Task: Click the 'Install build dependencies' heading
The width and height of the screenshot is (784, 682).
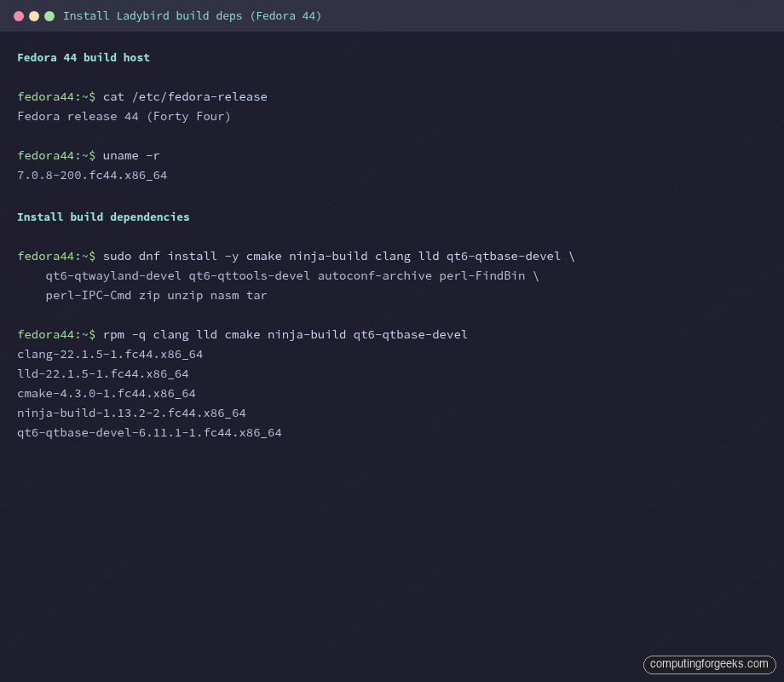Action: (103, 217)
